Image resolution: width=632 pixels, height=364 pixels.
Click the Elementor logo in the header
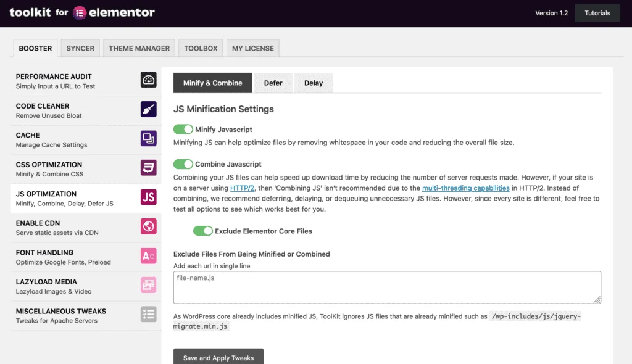point(80,12)
